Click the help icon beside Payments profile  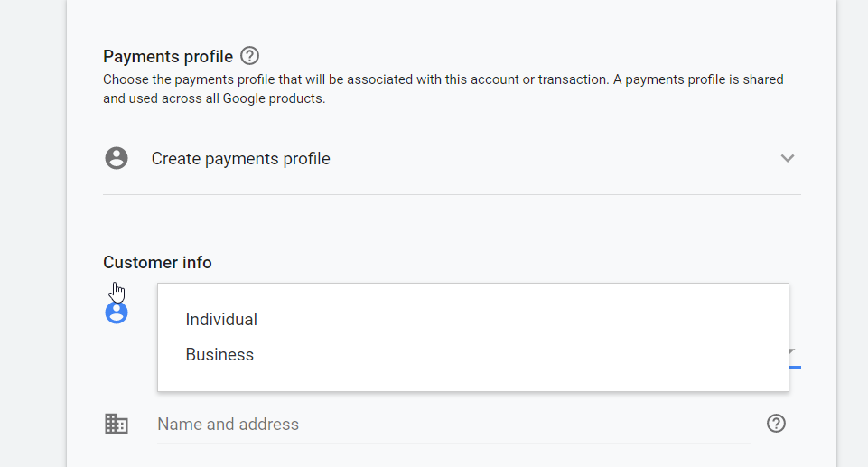click(x=250, y=56)
